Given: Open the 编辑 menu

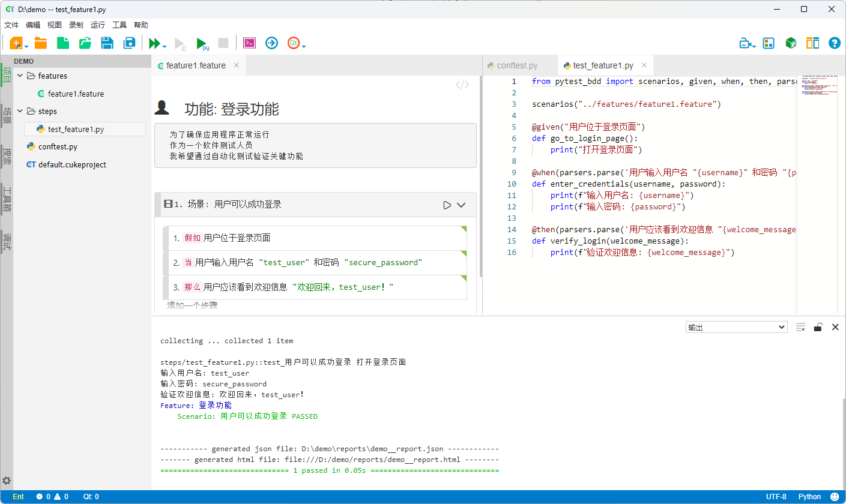Looking at the screenshot, I should pyautogui.click(x=33, y=25).
